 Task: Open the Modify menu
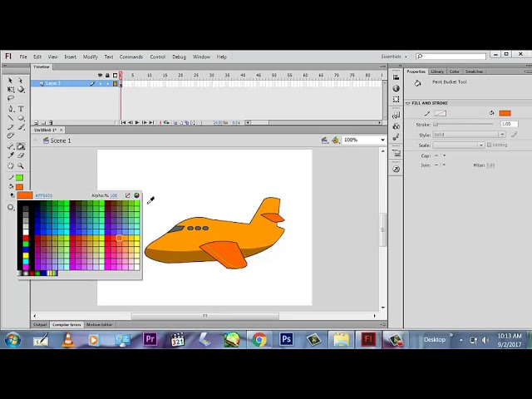(91, 57)
